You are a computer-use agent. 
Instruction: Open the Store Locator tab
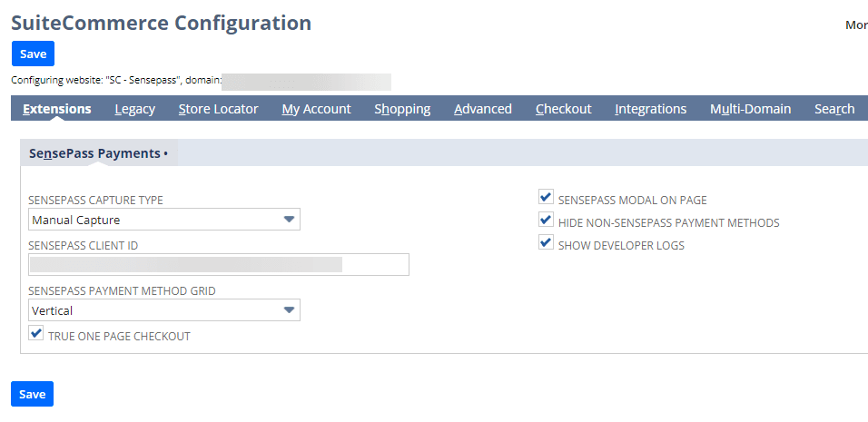[x=218, y=109]
